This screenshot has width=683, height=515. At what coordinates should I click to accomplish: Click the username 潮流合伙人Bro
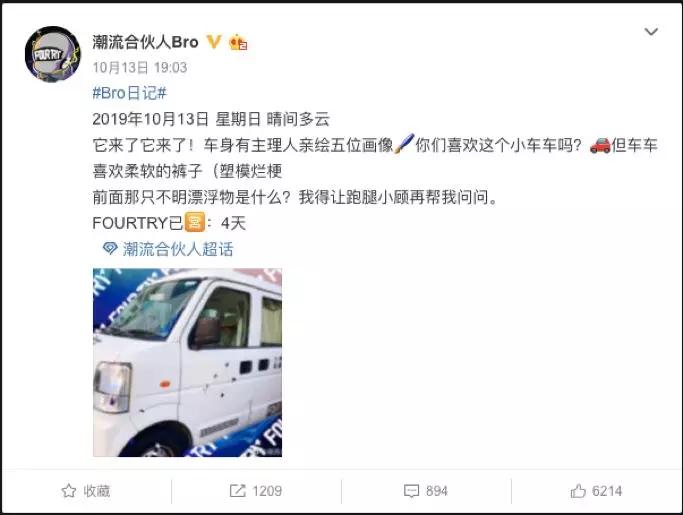(145, 42)
